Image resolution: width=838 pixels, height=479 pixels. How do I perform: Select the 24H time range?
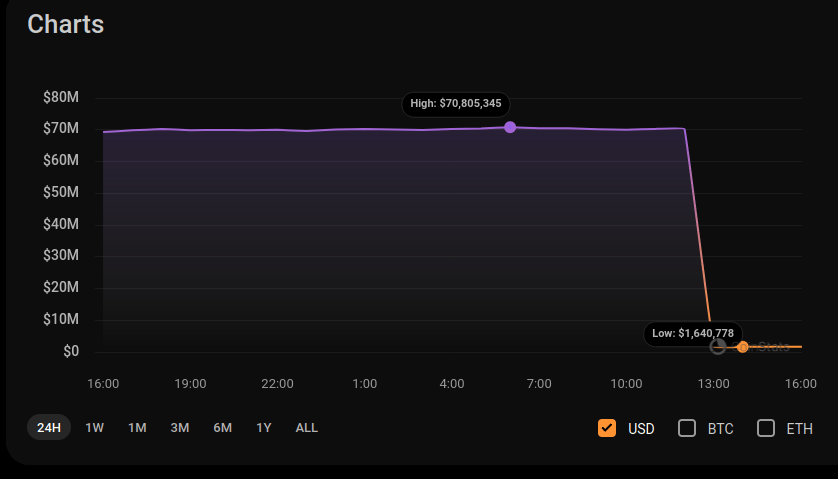pos(49,428)
